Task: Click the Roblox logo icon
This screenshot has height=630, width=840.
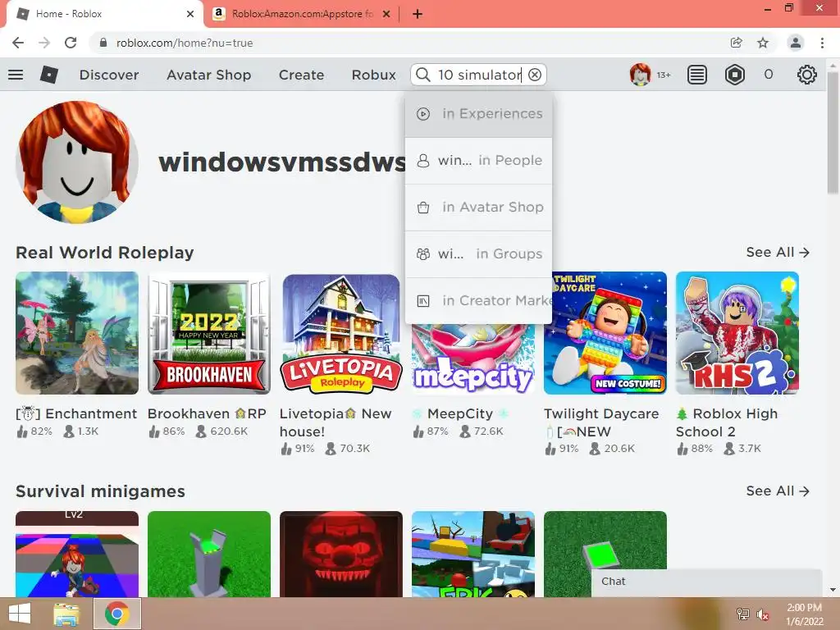Action: (x=48, y=75)
